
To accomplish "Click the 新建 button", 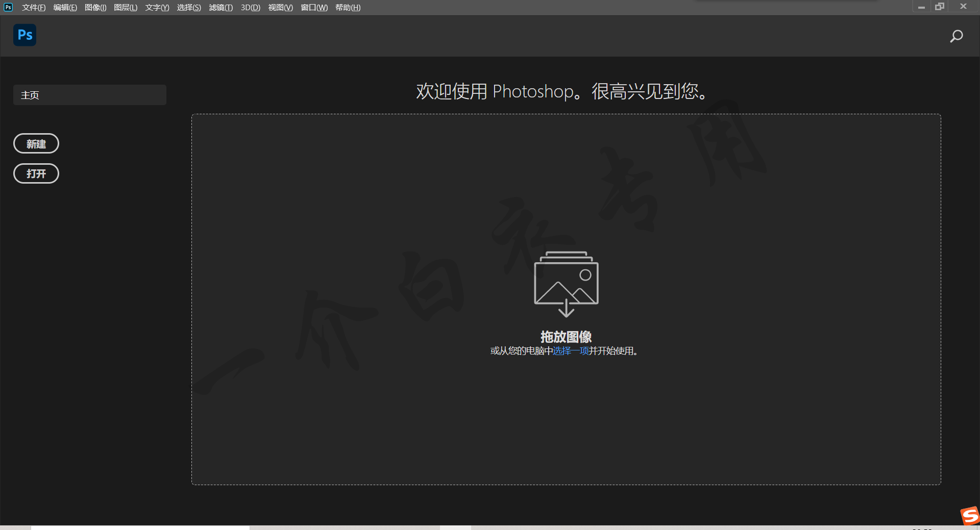I will pyautogui.click(x=36, y=144).
